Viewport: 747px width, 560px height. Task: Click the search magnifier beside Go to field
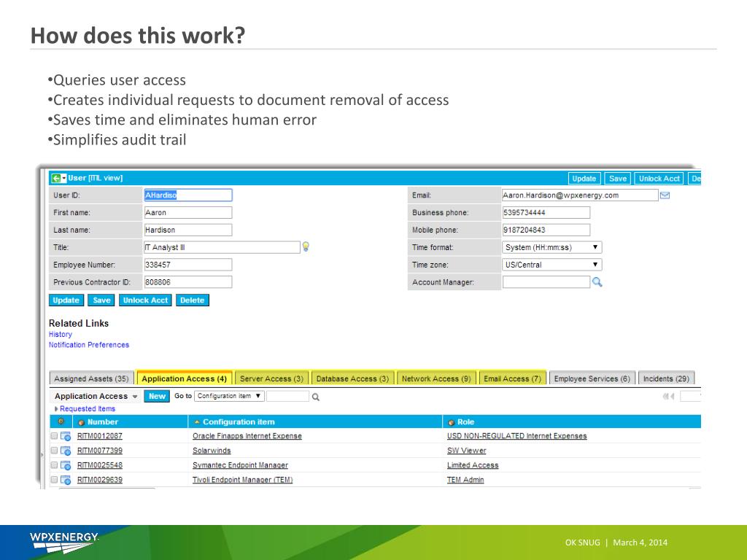(315, 397)
